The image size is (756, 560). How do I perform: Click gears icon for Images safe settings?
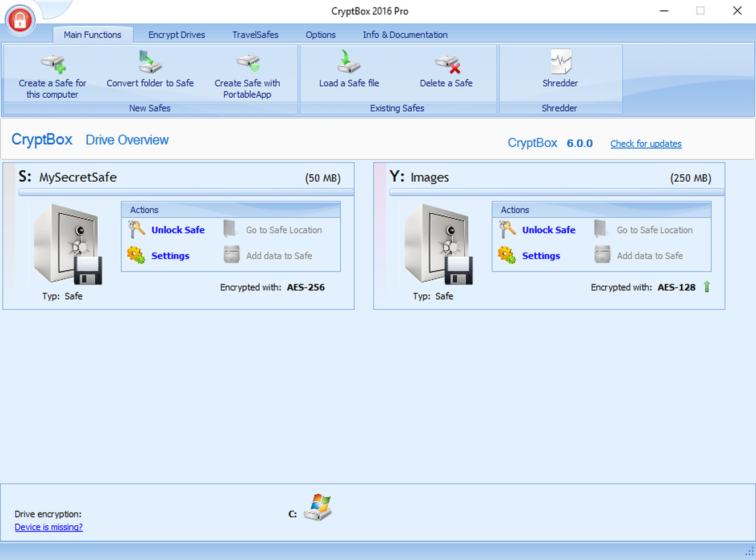507,255
